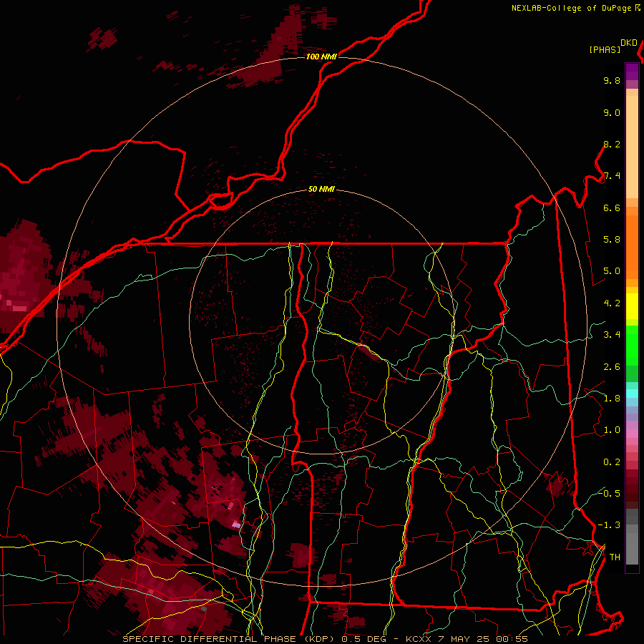
Task: Click the 2.6 color scale value
Action: click(x=612, y=367)
